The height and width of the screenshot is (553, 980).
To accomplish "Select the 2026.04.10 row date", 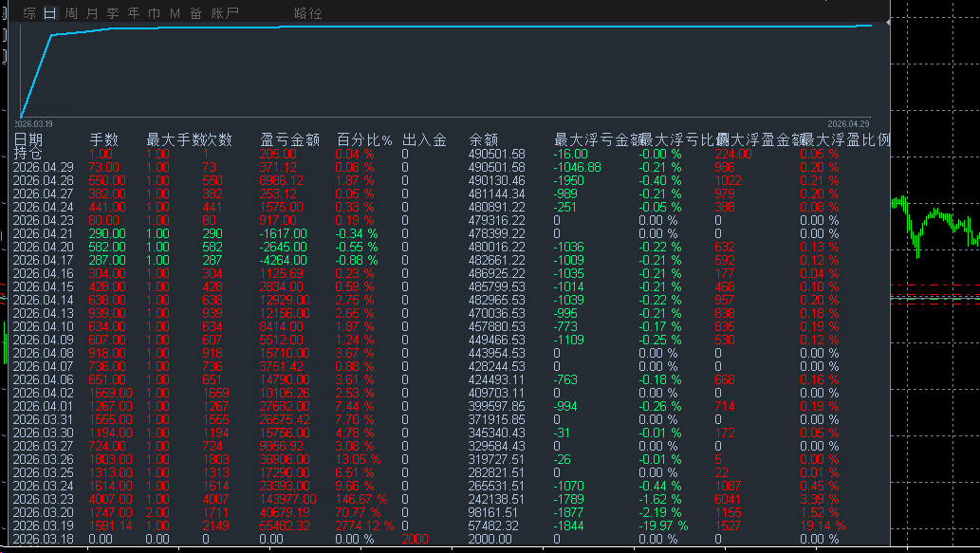I will click(x=43, y=327).
